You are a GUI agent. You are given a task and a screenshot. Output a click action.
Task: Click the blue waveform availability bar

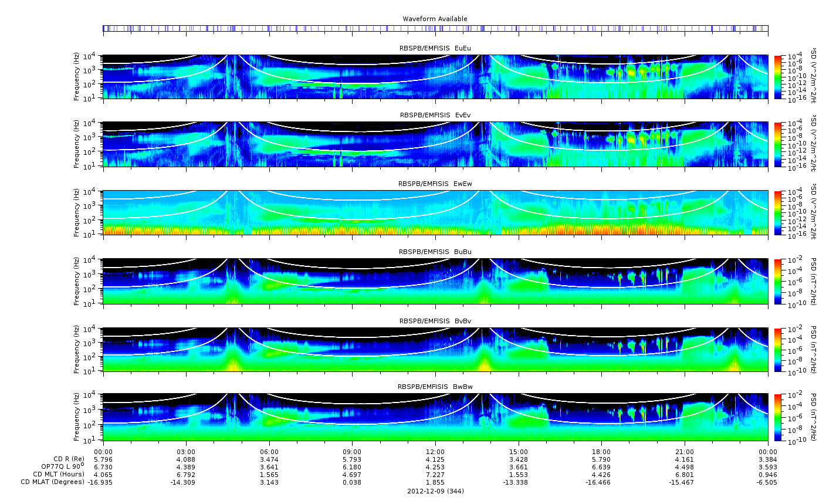pos(435,28)
